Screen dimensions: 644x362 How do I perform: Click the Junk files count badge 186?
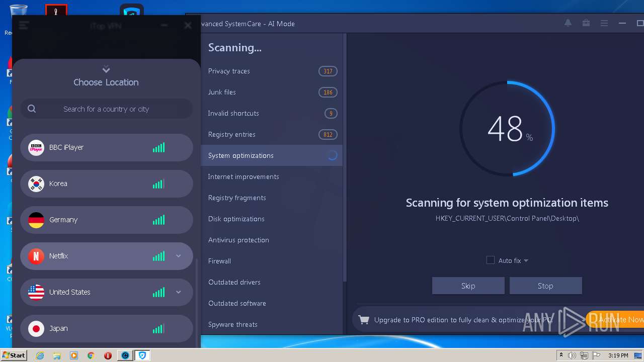(x=328, y=92)
